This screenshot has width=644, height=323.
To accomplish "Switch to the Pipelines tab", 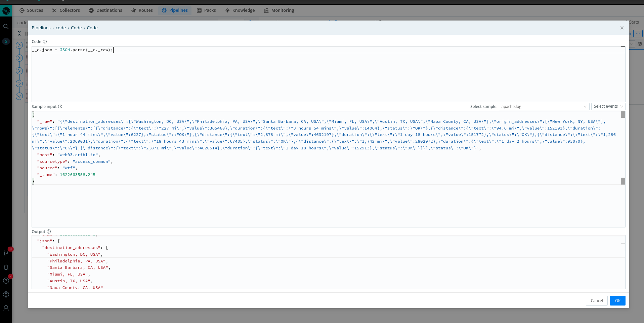I will 174,10.
